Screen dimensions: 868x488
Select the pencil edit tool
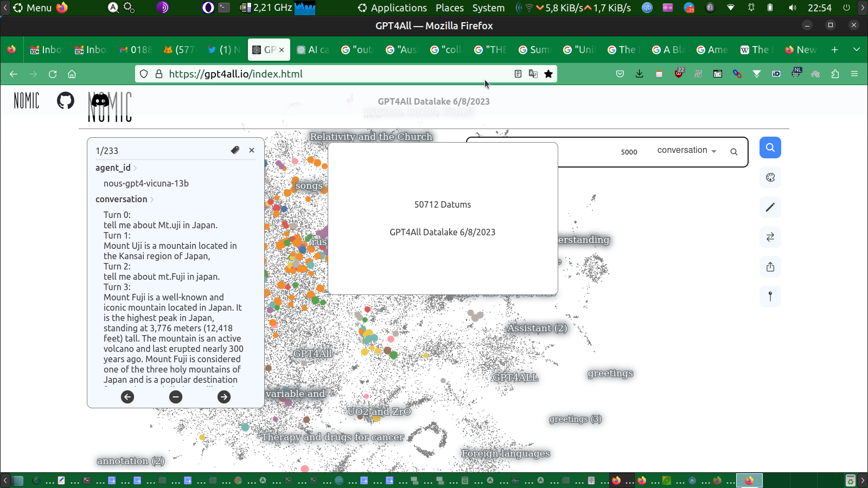(x=770, y=207)
